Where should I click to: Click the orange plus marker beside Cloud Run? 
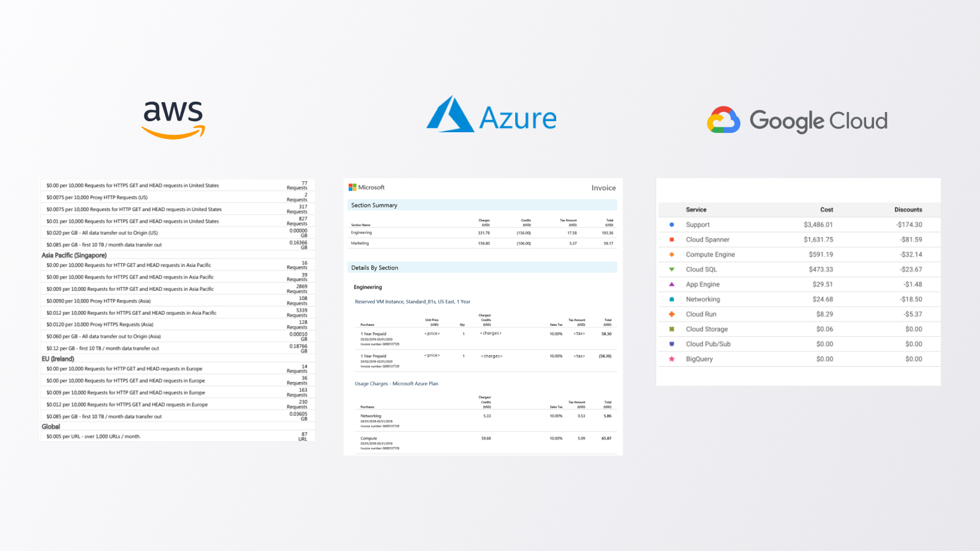coord(672,314)
